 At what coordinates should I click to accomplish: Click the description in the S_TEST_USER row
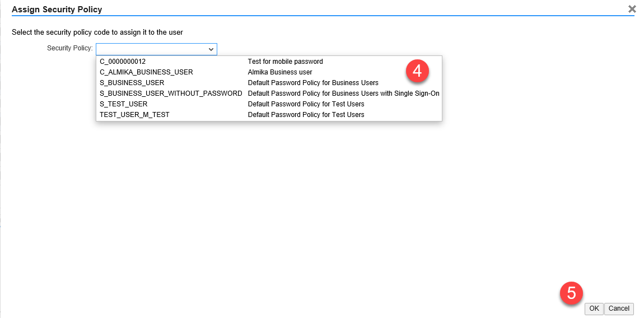306,104
